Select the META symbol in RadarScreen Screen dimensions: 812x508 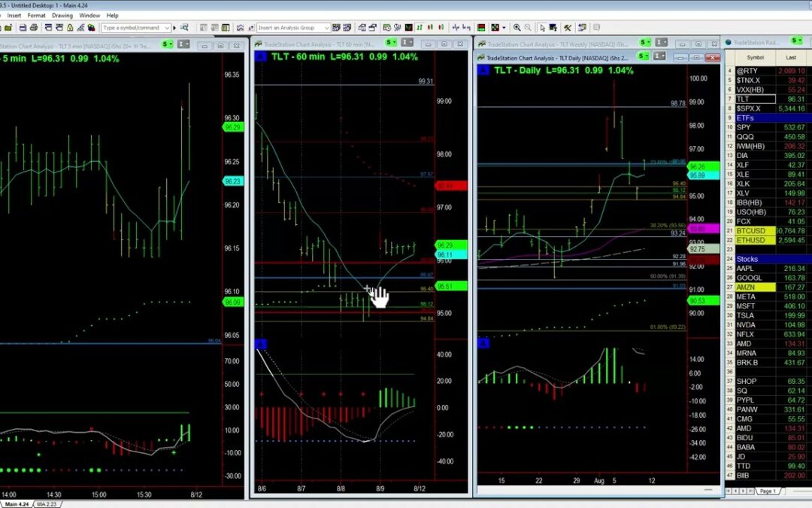pos(746,297)
